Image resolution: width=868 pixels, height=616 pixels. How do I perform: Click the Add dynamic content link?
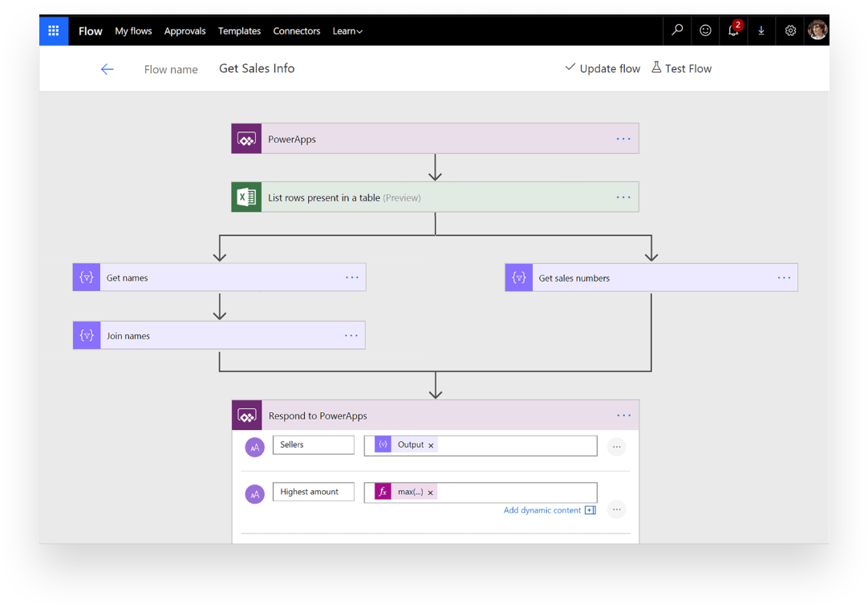coord(542,510)
